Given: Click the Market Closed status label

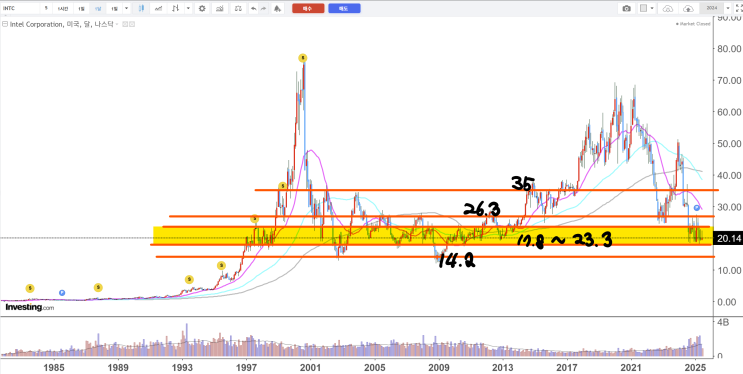Looking at the screenshot, I should click(x=693, y=24).
